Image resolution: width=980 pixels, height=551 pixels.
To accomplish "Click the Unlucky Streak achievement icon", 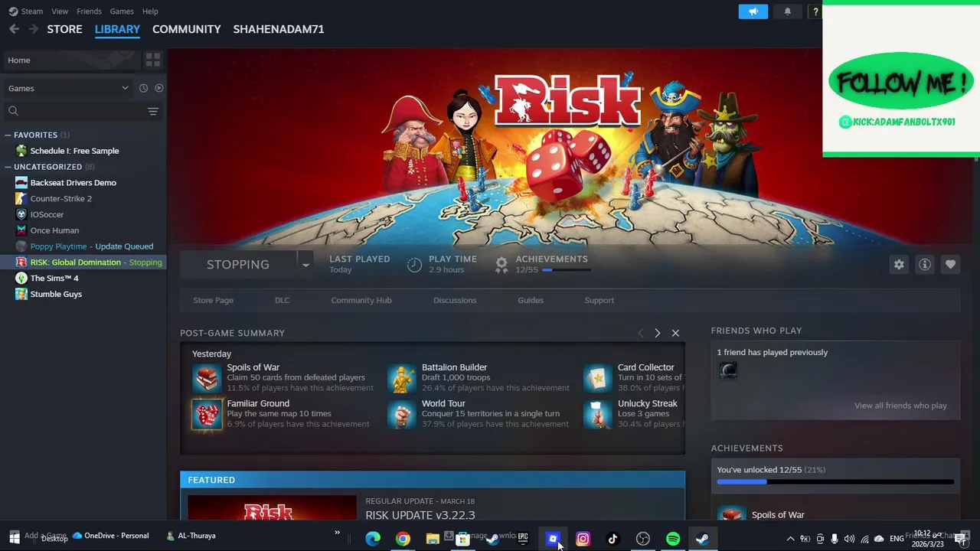I will pyautogui.click(x=597, y=414).
